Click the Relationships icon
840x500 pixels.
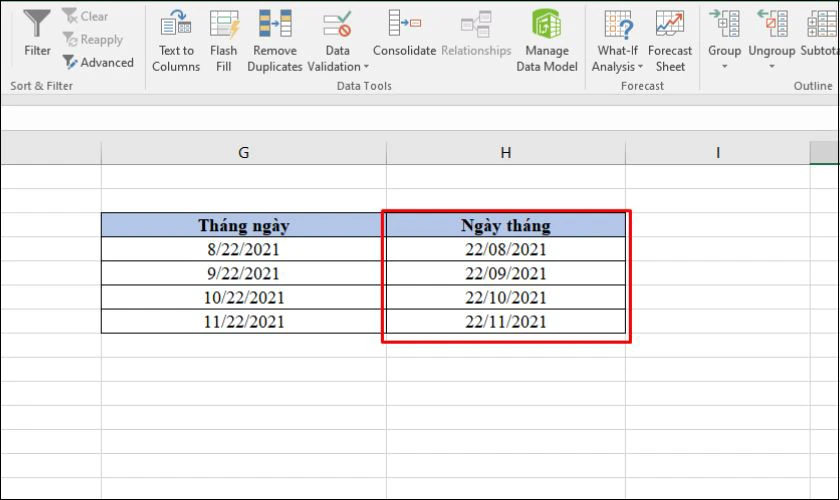pos(476,25)
